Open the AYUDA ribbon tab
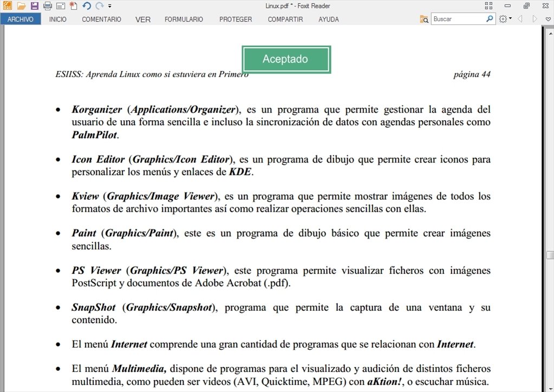Viewport: 554px width, 392px height. point(329,19)
